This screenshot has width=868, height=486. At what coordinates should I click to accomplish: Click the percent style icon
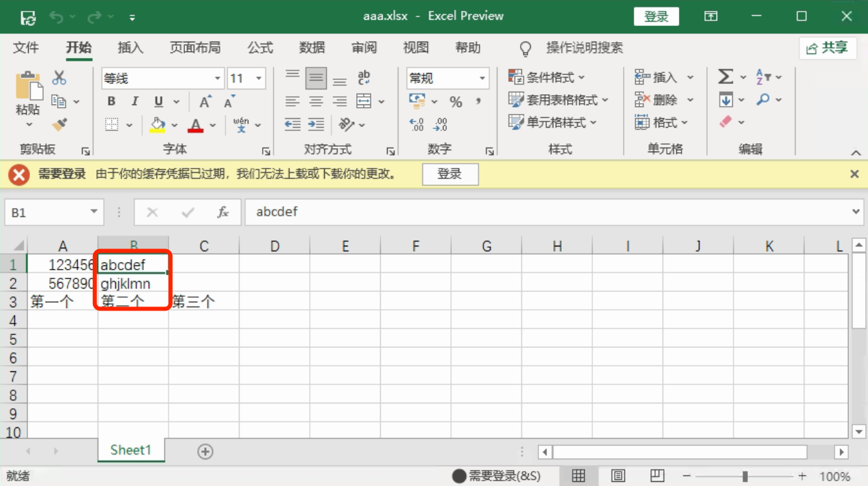point(456,102)
